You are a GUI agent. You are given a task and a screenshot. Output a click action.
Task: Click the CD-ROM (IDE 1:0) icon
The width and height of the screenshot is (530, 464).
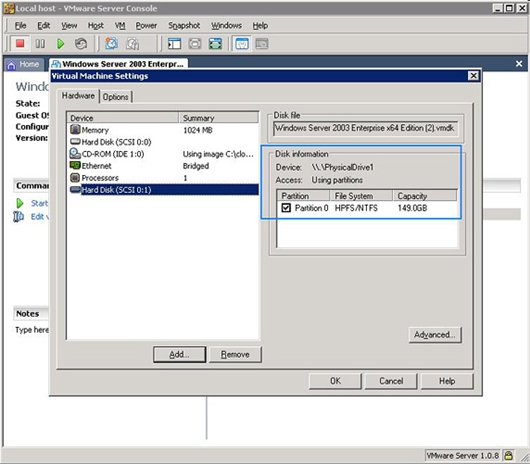[75, 153]
